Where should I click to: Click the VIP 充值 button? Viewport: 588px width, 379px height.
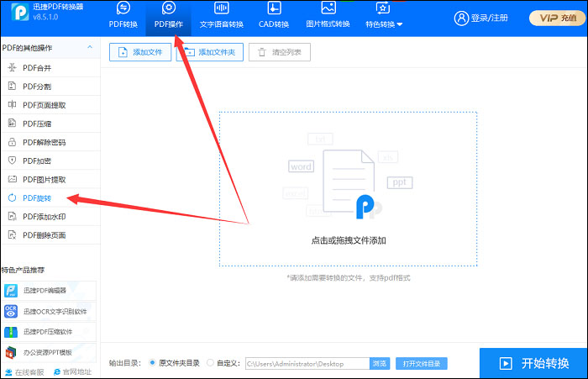coord(557,18)
